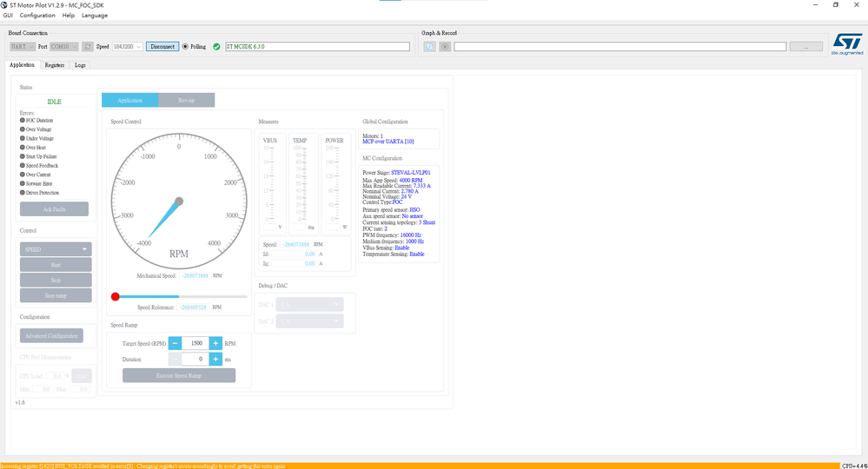Open the DAC 1 channel dropdown

click(309, 304)
